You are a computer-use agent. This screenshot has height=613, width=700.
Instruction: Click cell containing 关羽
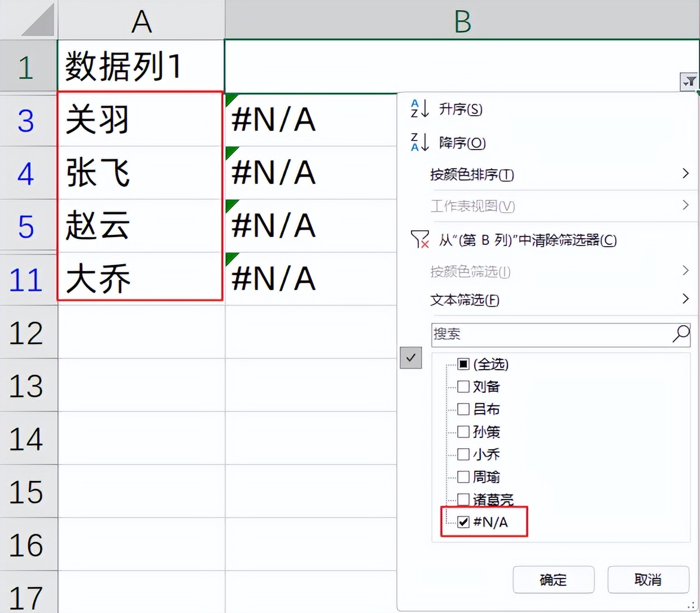(x=141, y=120)
